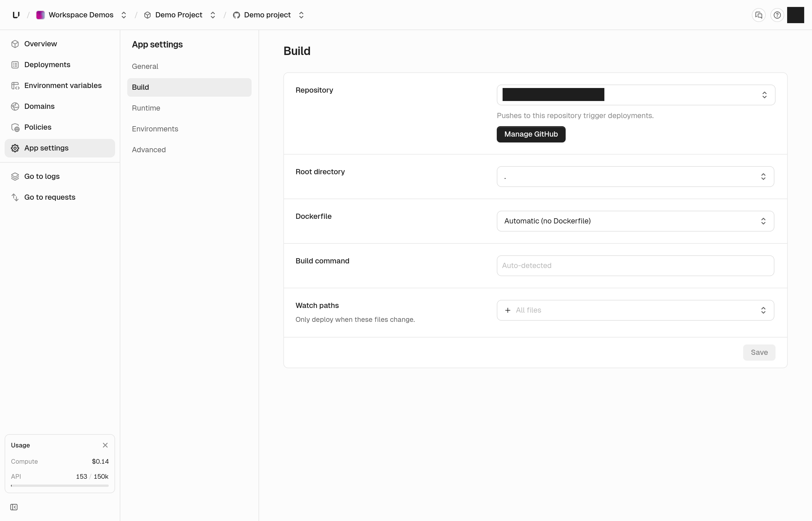Click the Domains globe icon in sidebar
The image size is (812, 521).
pyautogui.click(x=15, y=106)
